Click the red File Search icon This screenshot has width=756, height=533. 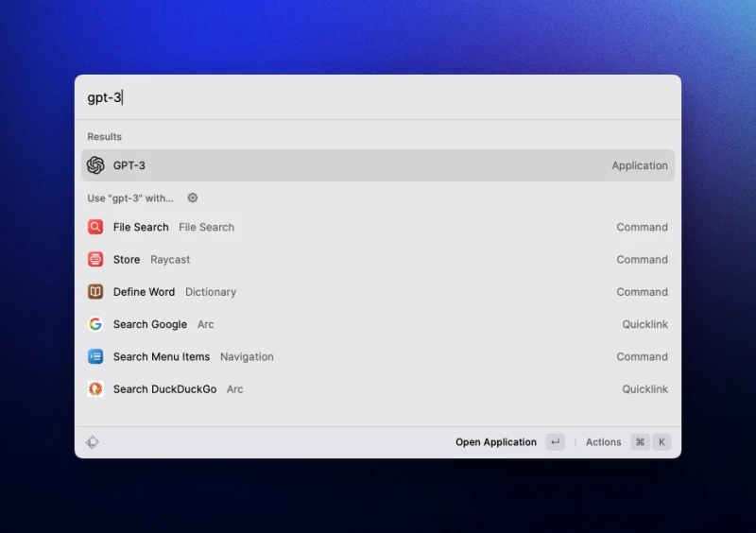click(x=95, y=227)
